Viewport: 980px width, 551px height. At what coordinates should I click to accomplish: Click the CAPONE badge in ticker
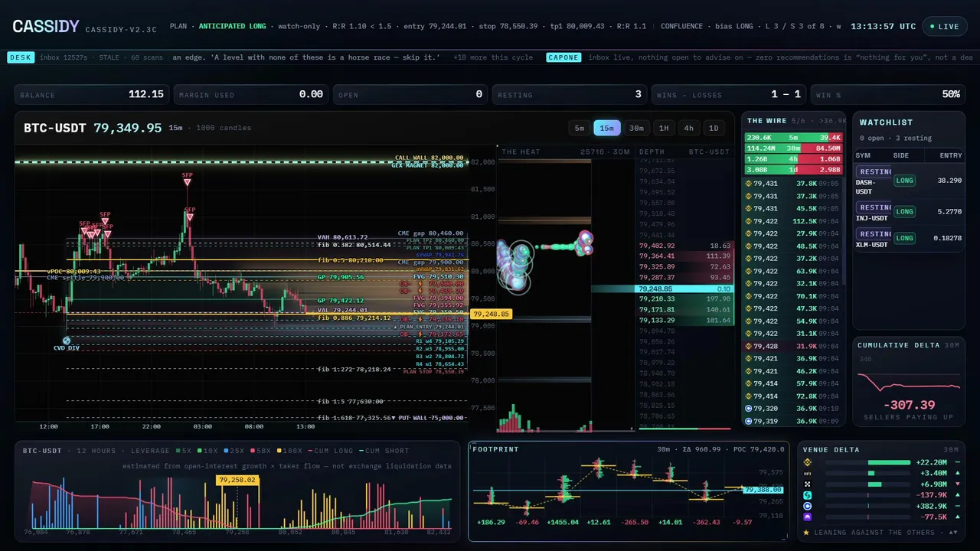[x=563, y=57]
